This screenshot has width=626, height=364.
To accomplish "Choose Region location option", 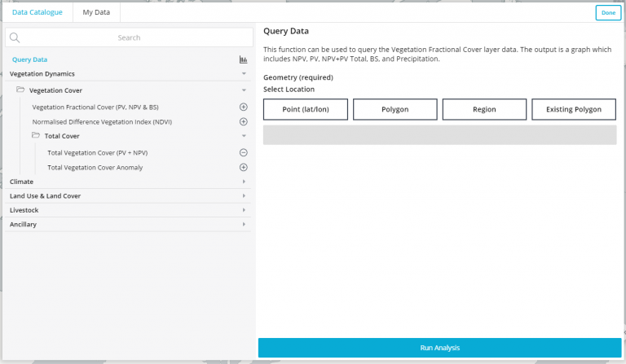I will pyautogui.click(x=484, y=109).
